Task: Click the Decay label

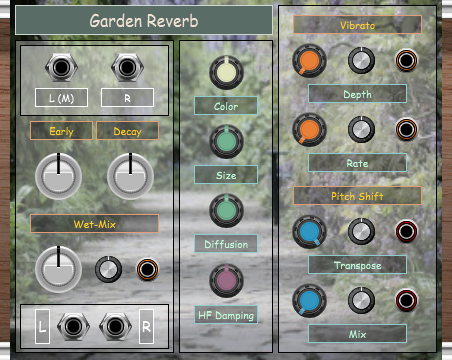Action: (x=127, y=131)
